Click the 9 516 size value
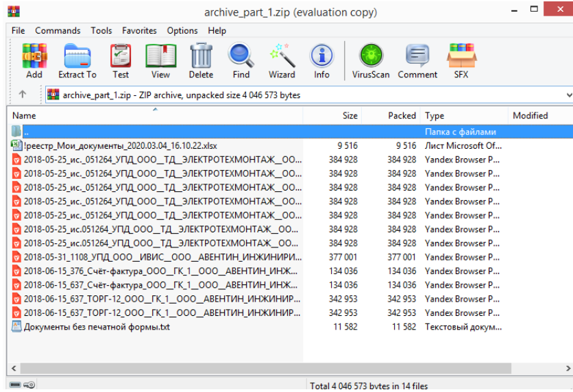Screen dimensions: 573x392 click(x=348, y=146)
